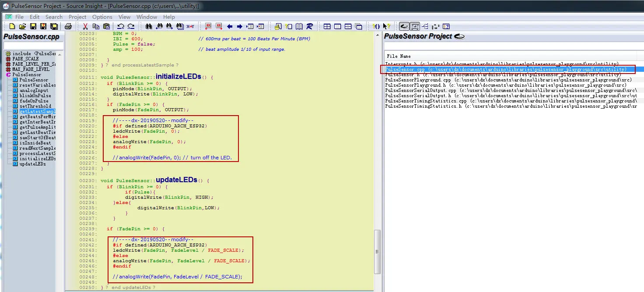Click the symbol filter input under PulseSensor.cpp
Screen dimensions: 644x292
(x=33, y=46)
